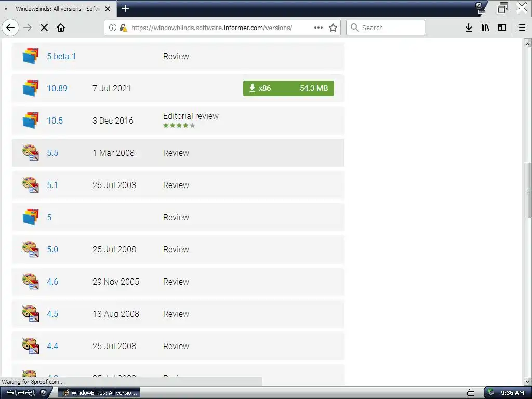
Task: Open Review for version 5.1
Action: (176, 185)
